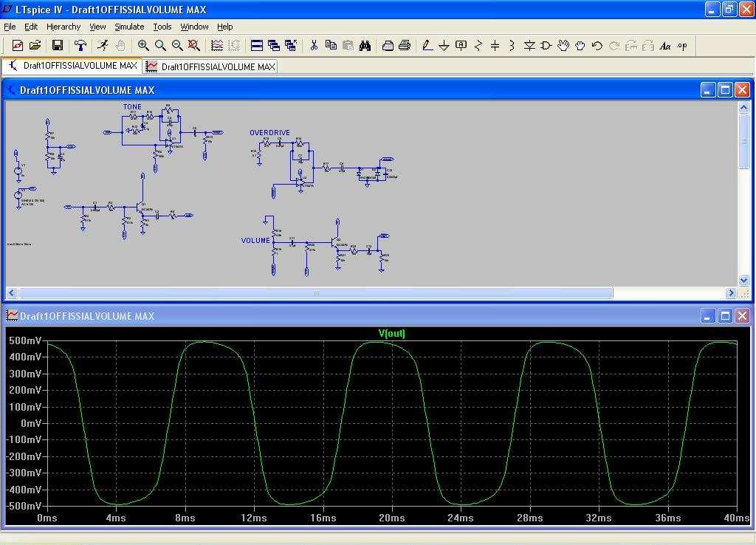Tile windows with the stacked panes icon
756x545 pixels.
click(257, 46)
